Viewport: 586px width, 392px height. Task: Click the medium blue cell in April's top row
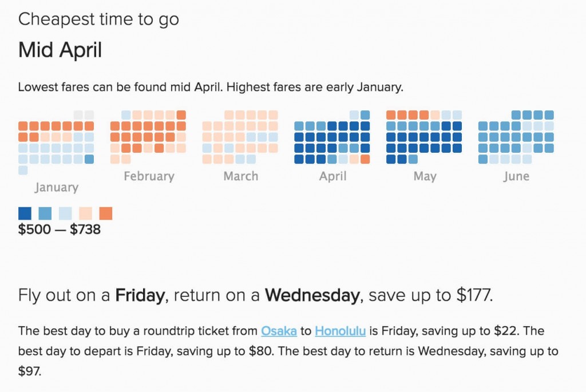click(365, 114)
